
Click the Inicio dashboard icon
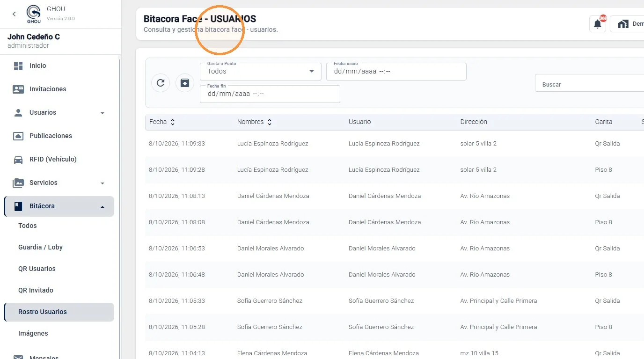18,66
